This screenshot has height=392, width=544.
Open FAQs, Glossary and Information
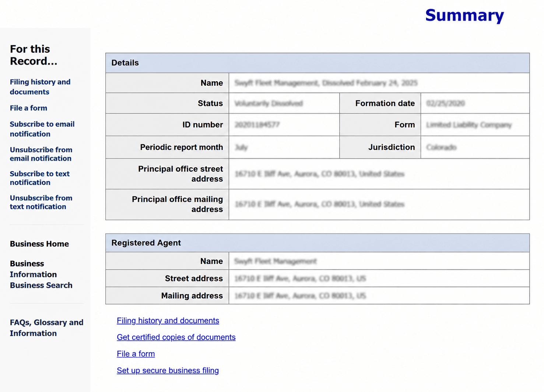[x=46, y=328]
